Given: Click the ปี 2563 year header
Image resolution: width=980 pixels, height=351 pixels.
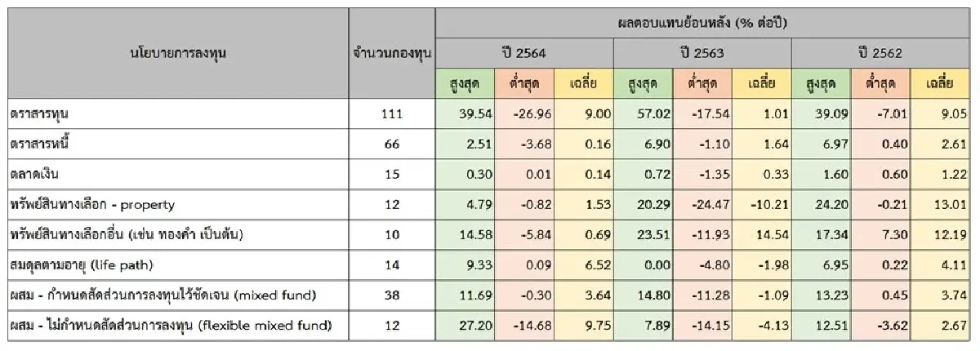Looking at the screenshot, I should (702, 53).
